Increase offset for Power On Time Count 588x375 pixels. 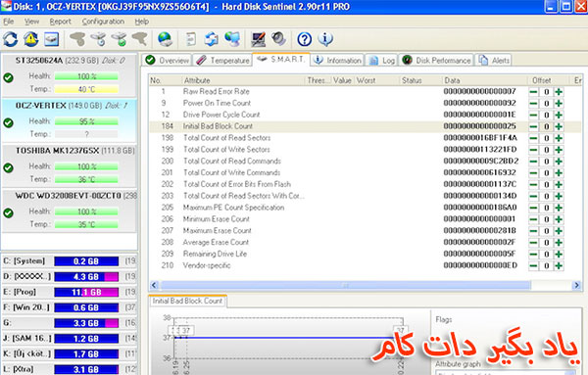pyautogui.click(x=559, y=104)
